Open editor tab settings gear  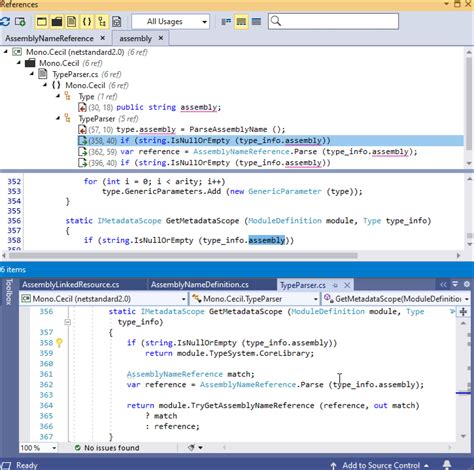click(467, 285)
